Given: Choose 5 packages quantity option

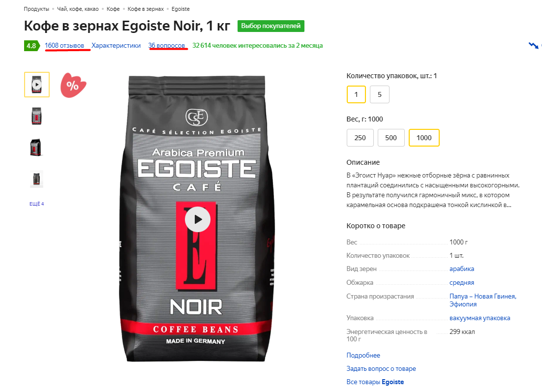Looking at the screenshot, I should (x=380, y=94).
